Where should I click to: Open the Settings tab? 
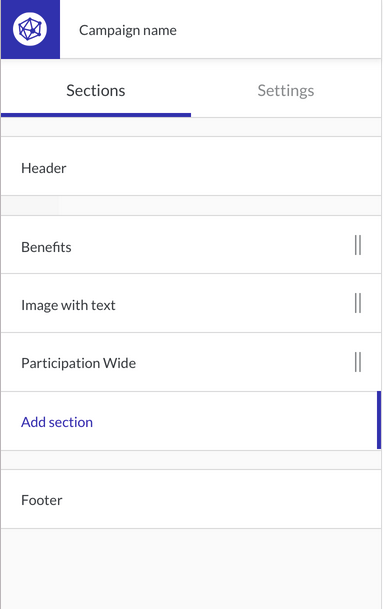coord(286,90)
